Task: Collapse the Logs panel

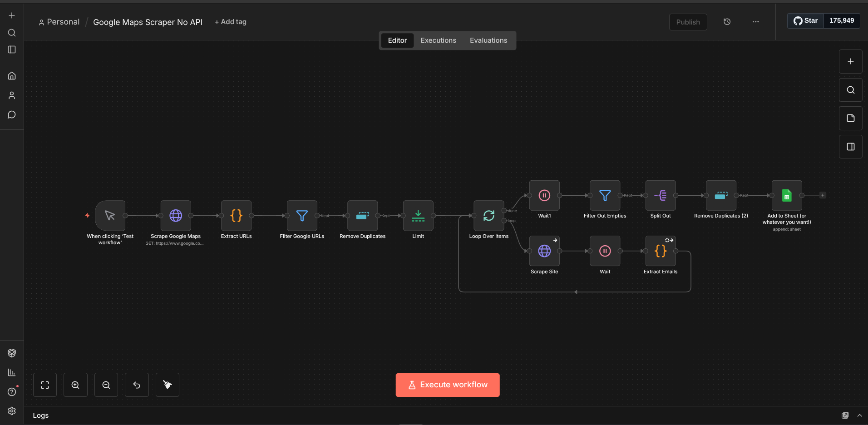Action: click(859, 415)
